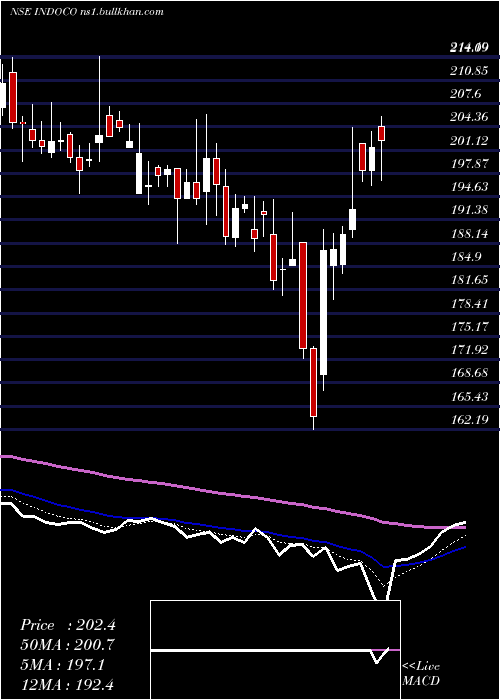
Task: Click the 162.19 price axis label
Action: click(469, 420)
